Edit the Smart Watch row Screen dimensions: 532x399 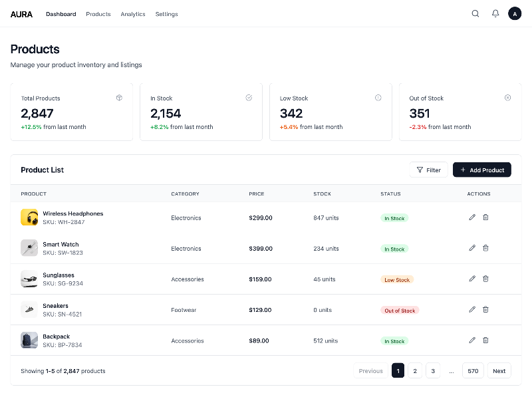[472, 248]
